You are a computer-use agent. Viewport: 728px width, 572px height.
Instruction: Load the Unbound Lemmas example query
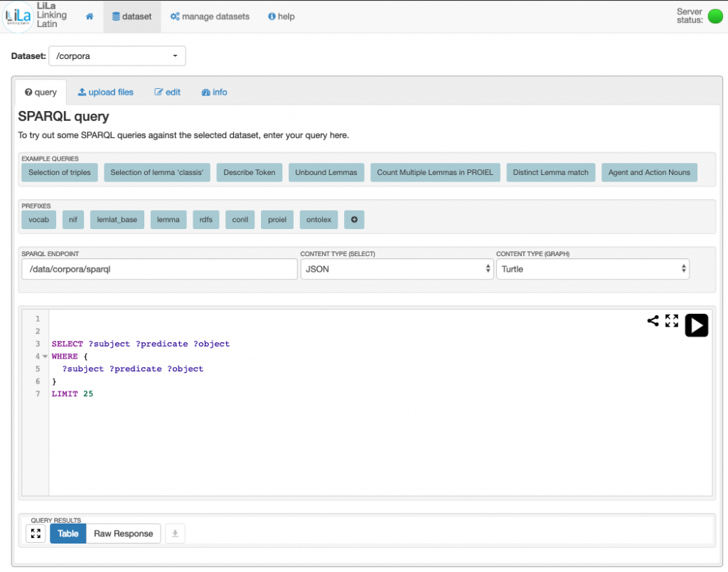326,172
